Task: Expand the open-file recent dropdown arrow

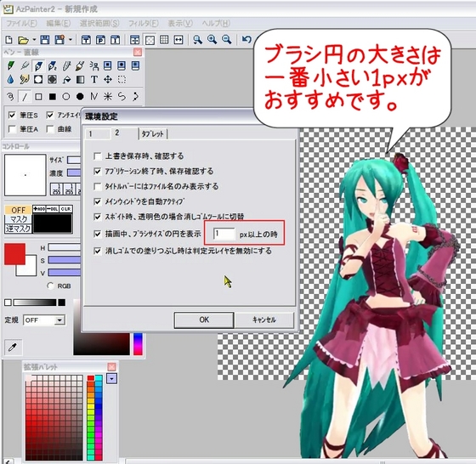Action: pyautogui.click(x=34, y=39)
